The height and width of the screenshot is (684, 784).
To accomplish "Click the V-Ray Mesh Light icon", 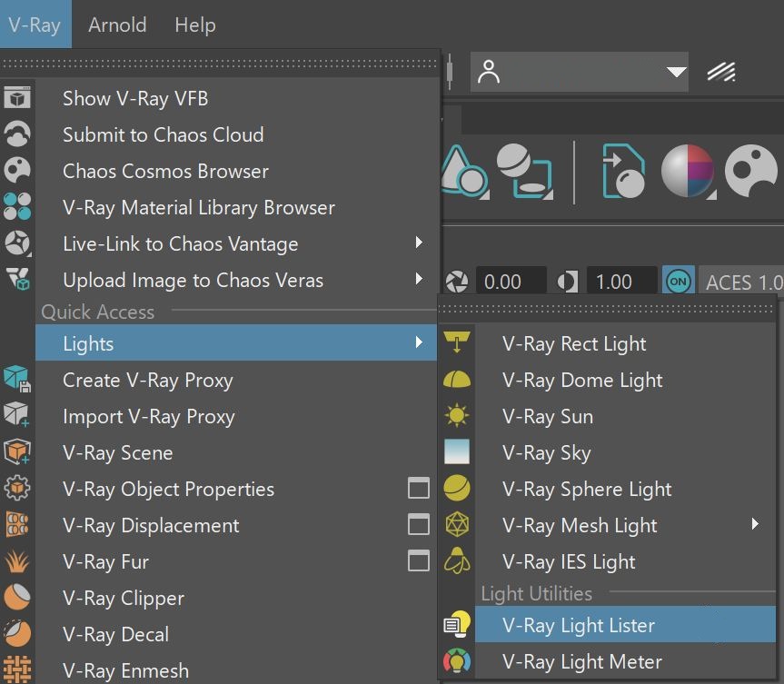I will (x=456, y=524).
